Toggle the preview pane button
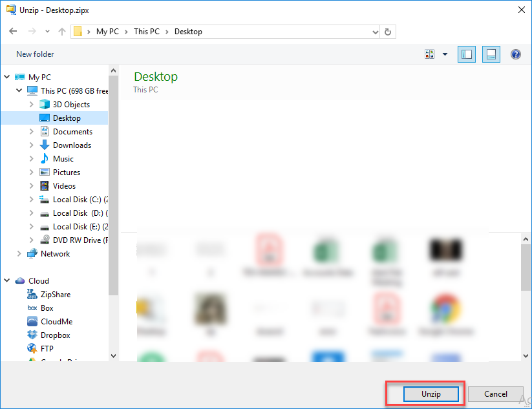 tap(491, 54)
